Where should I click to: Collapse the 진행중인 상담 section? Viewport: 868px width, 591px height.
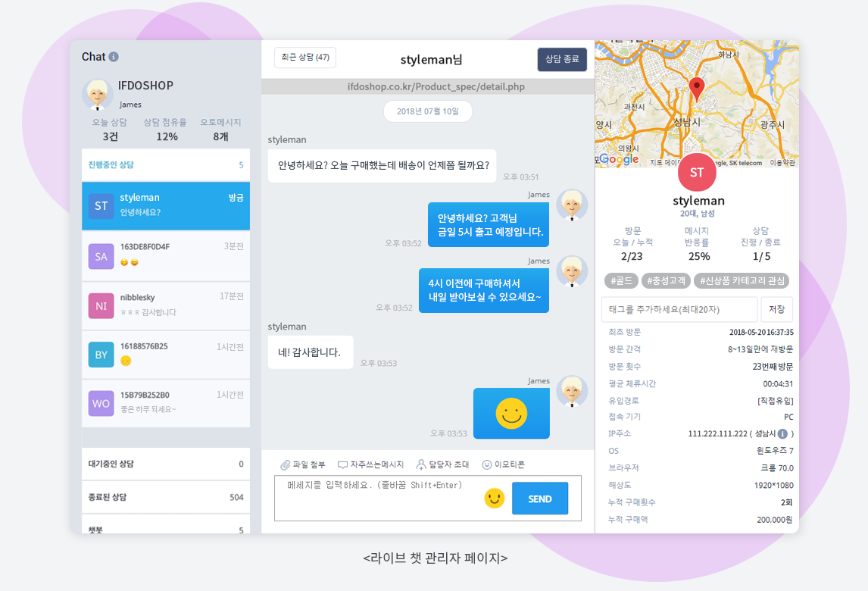pyautogui.click(x=166, y=164)
